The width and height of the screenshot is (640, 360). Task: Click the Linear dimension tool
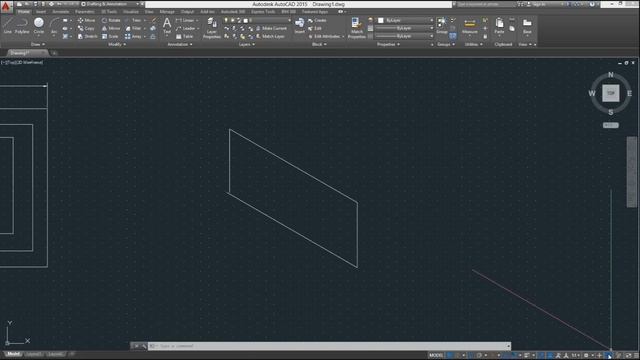(185, 20)
